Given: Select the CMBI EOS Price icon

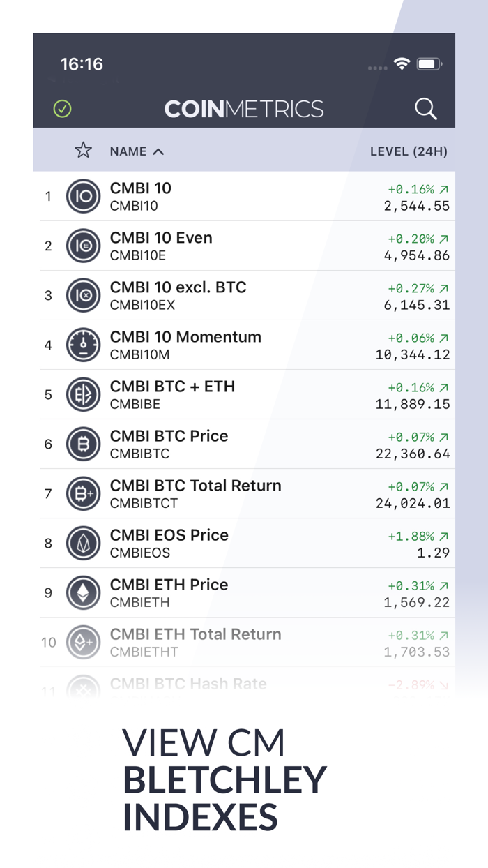Looking at the screenshot, I should click(x=83, y=543).
